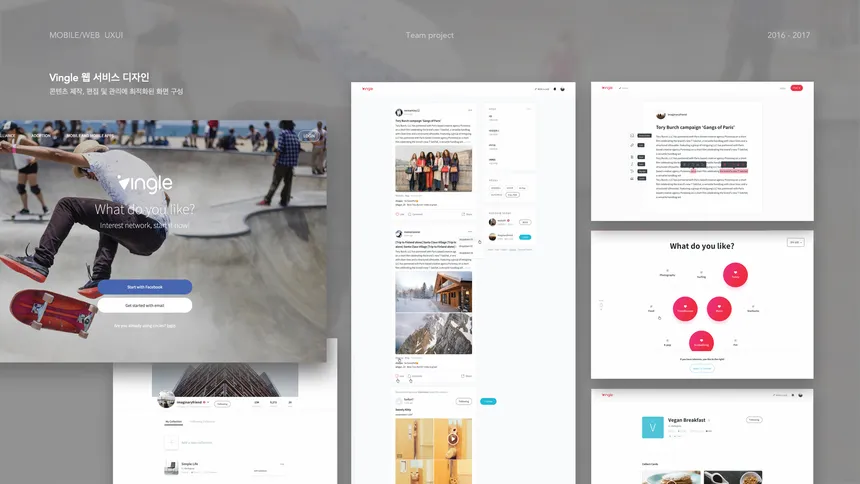Click the Vegan Breakfast collection title
The image size is (860, 484).
click(686, 420)
